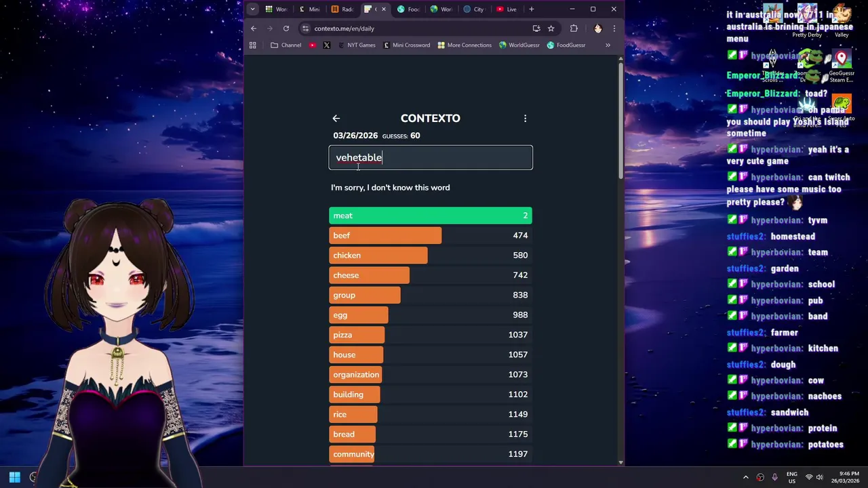Click the browser back navigation arrow

pyautogui.click(x=254, y=28)
